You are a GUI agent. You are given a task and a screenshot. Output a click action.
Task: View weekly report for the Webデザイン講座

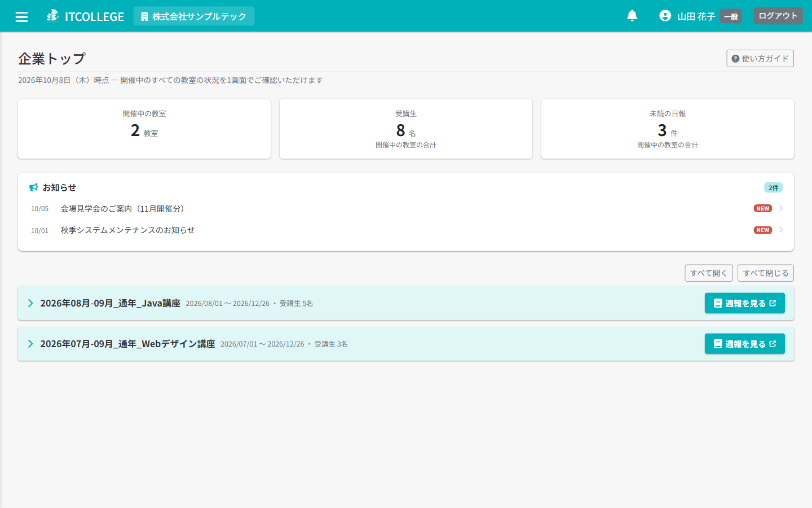pos(745,344)
